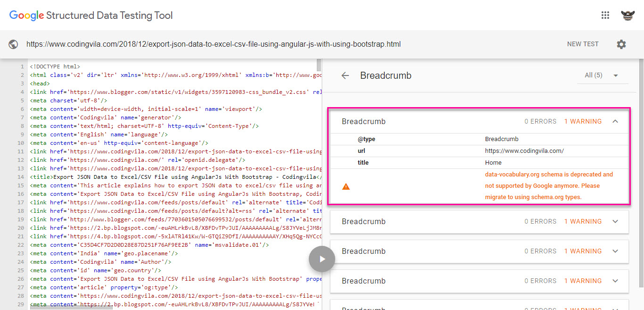The width and height of the screenshot is (644, 310).
Task: Open the All (5) filter dropdown
Action: [x=602, y=75]
